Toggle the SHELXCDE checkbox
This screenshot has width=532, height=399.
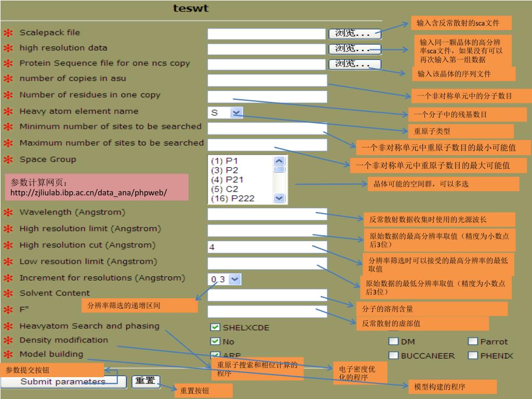coord(215,327)
